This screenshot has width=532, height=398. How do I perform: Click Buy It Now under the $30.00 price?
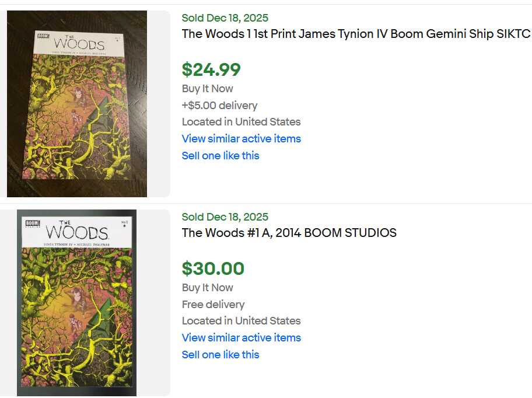(207, 288)
